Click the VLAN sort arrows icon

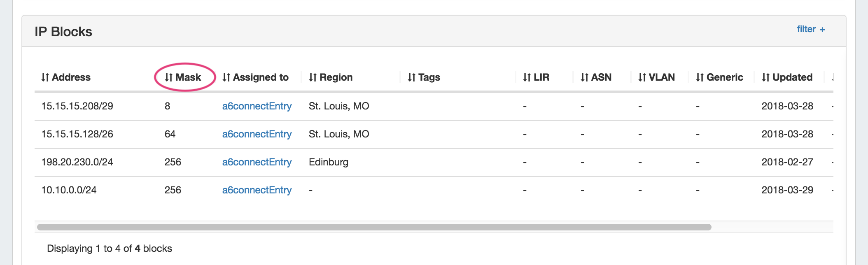[642, 77]
